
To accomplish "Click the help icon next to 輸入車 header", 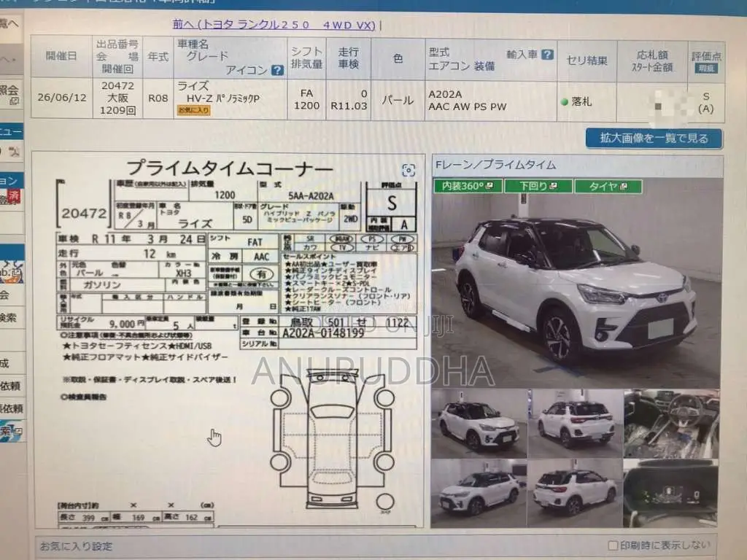I will click(x=548, y=55).
